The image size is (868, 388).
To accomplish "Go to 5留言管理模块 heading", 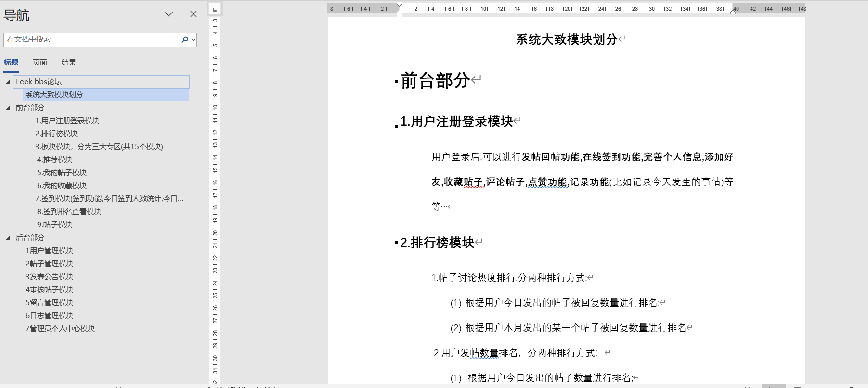I will click(49, 303).
